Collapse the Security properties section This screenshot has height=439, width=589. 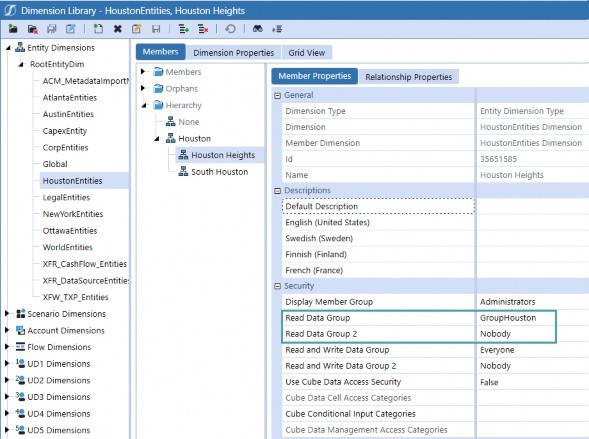pyautogui.click(x=278, y=286)
